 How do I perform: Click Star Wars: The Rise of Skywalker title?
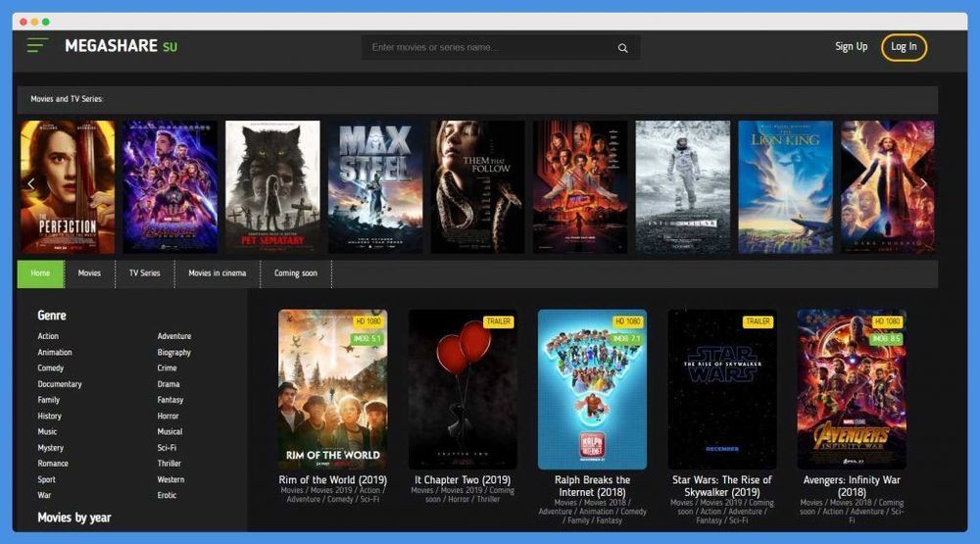tap(722, 486)
